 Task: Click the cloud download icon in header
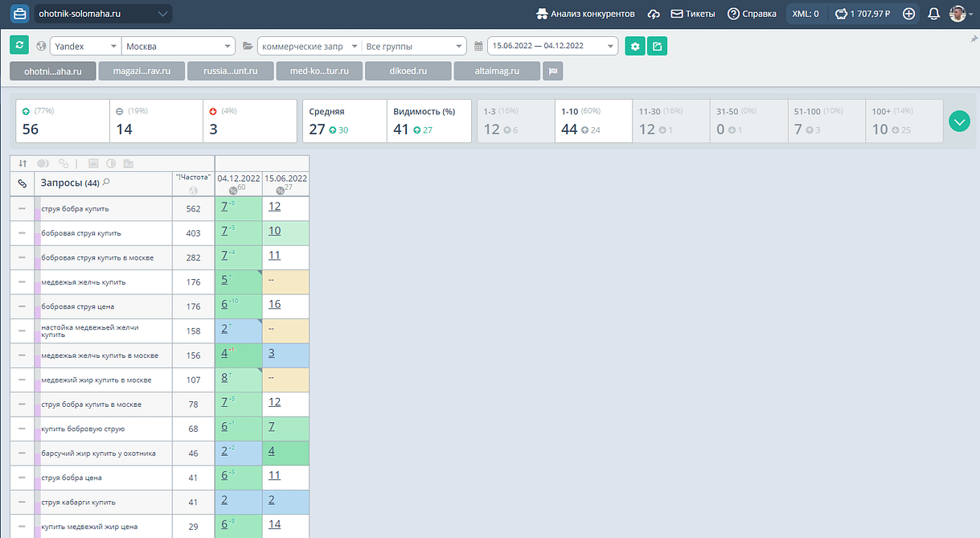tap(654, 14)
